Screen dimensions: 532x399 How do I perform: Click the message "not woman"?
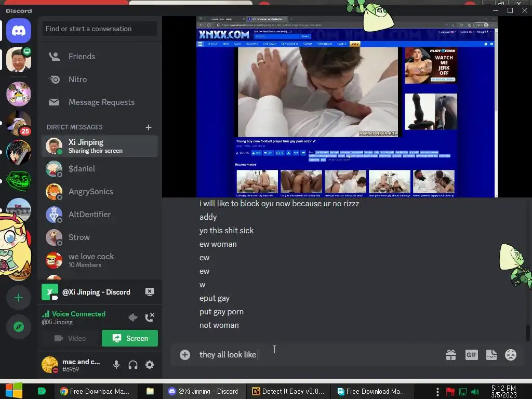click(x=219, y=325)
